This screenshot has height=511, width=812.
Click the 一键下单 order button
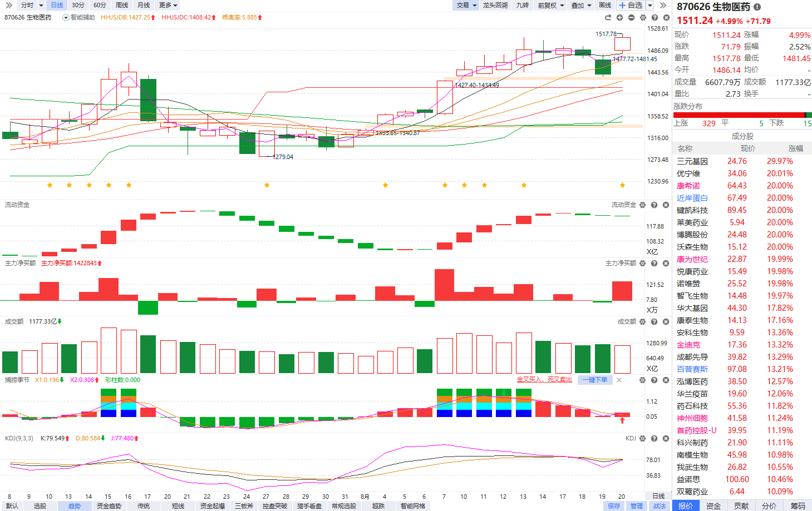pos(596,380)
